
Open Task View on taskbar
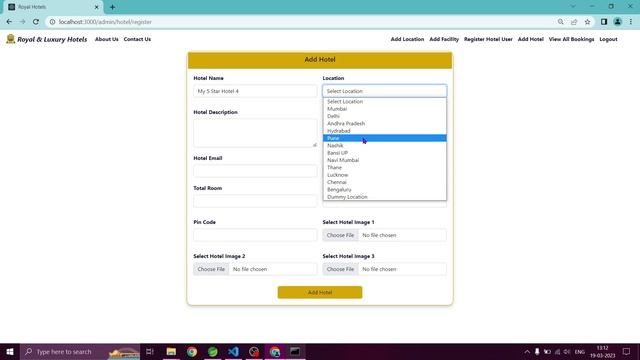(150, 351)
